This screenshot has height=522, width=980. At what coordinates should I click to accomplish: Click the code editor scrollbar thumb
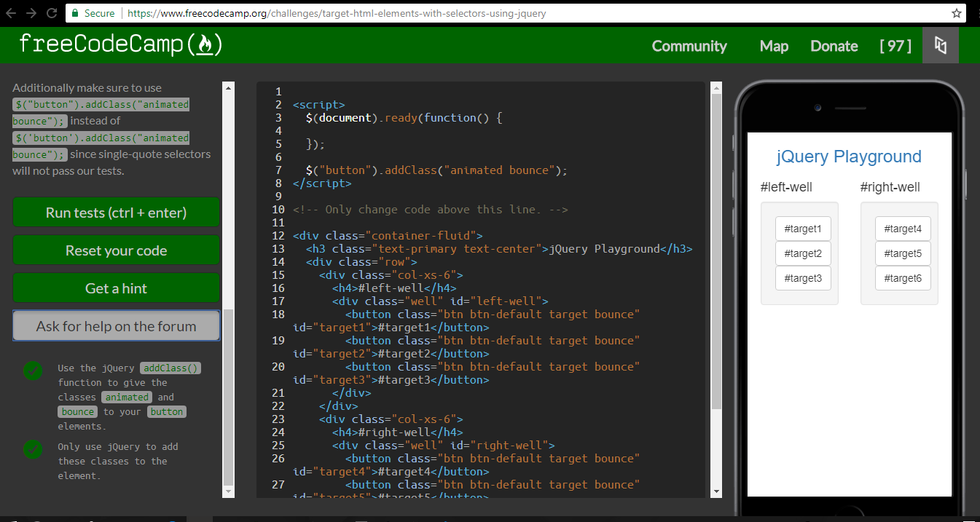click(x=716, y=251)
